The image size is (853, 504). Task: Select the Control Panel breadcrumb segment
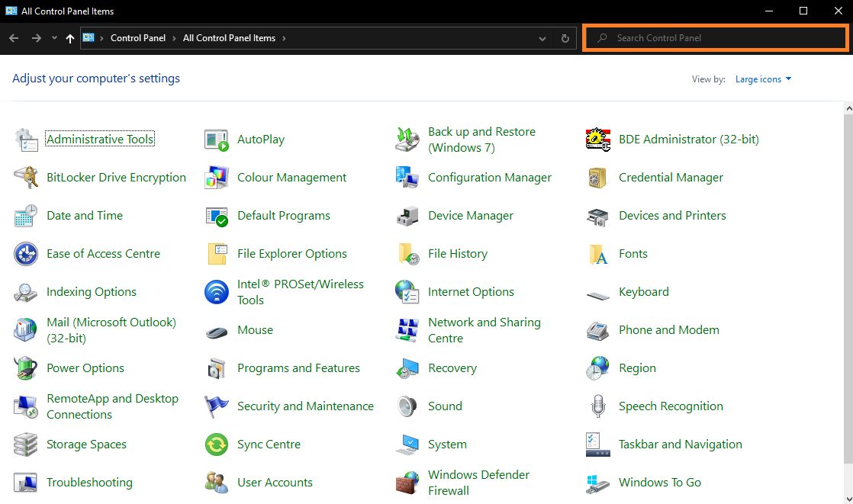pos(138,38)
